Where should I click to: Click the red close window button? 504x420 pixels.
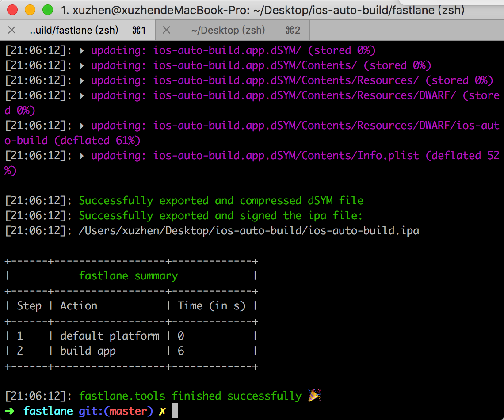tap(12, 10)
